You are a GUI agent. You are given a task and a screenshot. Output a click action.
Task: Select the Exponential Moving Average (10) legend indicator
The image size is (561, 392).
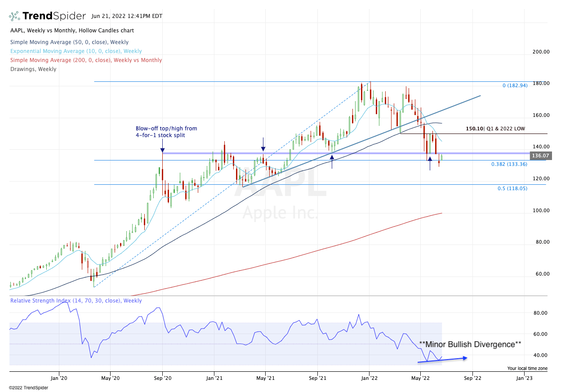(x=76, y=51)
